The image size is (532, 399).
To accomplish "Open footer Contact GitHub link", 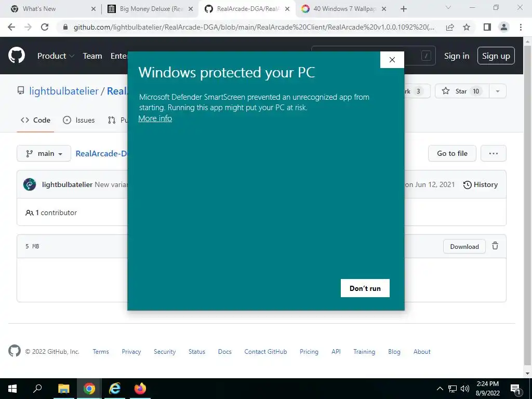I will coord(265,352).
